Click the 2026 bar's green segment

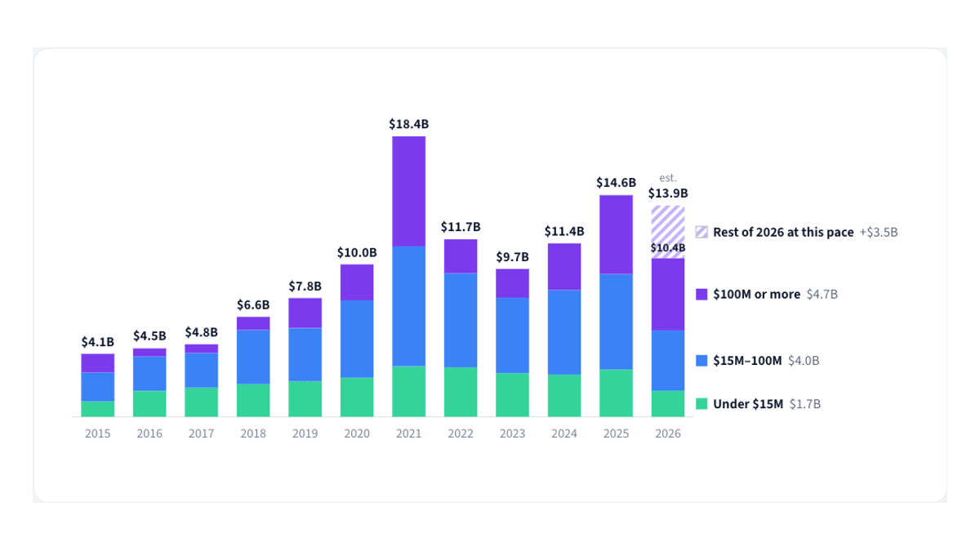pos(668,403)
